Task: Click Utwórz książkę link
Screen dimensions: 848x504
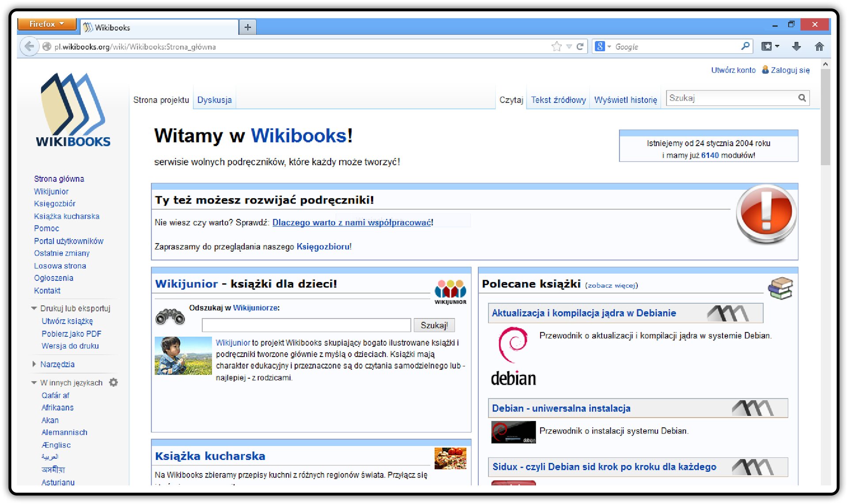Action: click(x=67, y=321)
